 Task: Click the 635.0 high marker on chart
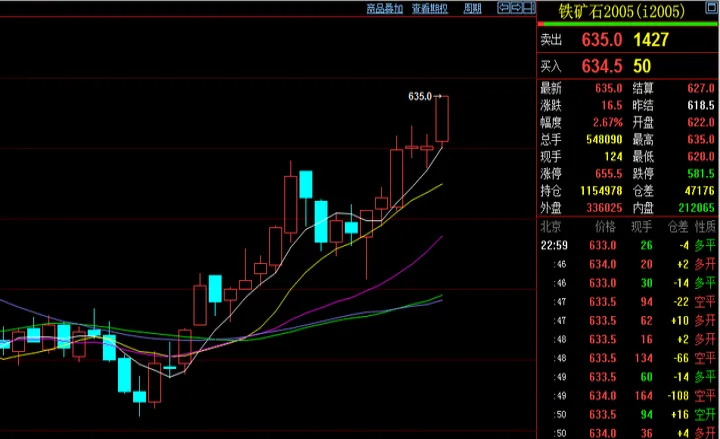(421, 97)
